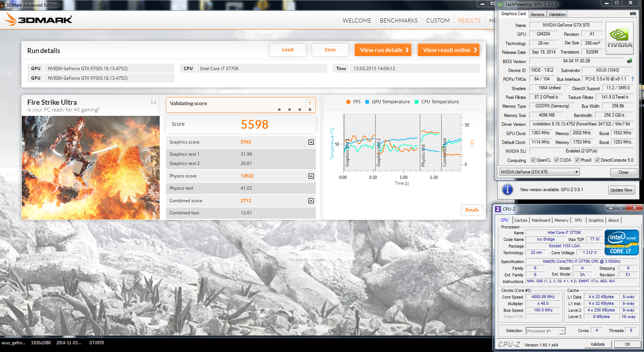This screenshot has height=352, width=644.
Task: Toggle the DirectCompute 5.0 checkbox
Action: pos(597,160)
